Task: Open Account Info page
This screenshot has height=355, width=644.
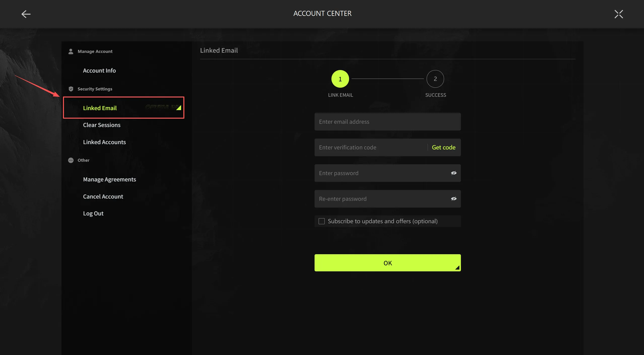Action: 99,71
